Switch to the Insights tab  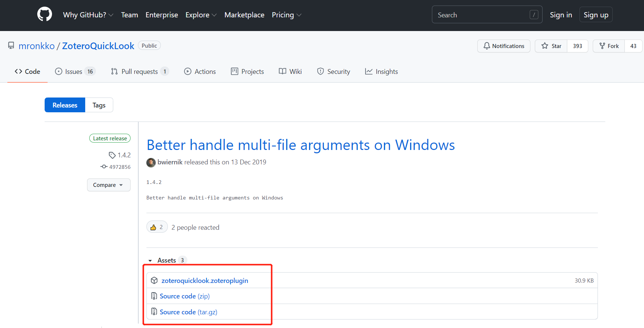(x=381, y=71)
